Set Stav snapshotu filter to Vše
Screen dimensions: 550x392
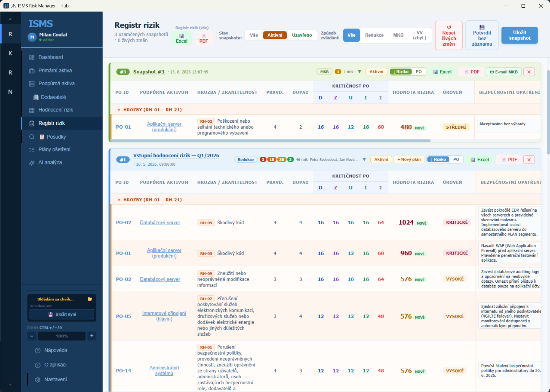pos(254,35)
